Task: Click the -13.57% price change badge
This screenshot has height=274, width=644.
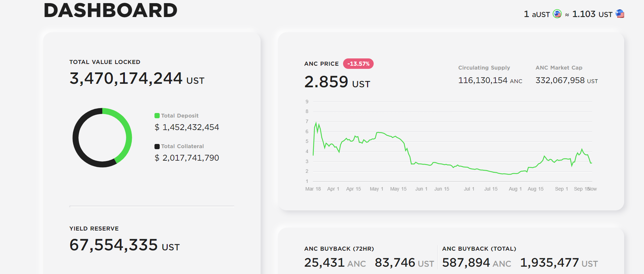Action: (358, 64)
